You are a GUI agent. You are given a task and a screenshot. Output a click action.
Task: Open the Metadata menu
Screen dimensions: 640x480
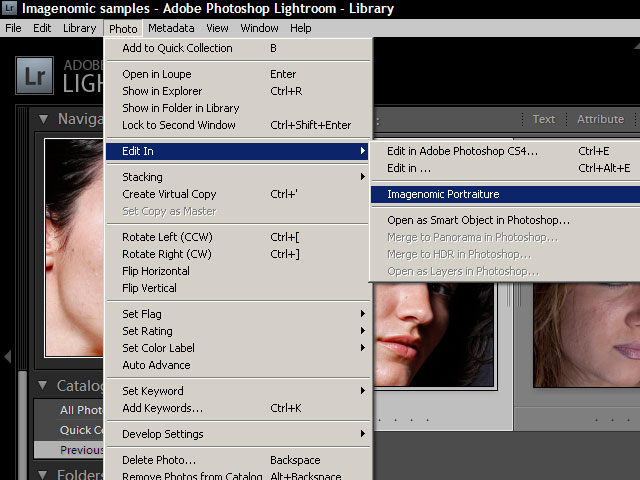click(x=171, y=28)
